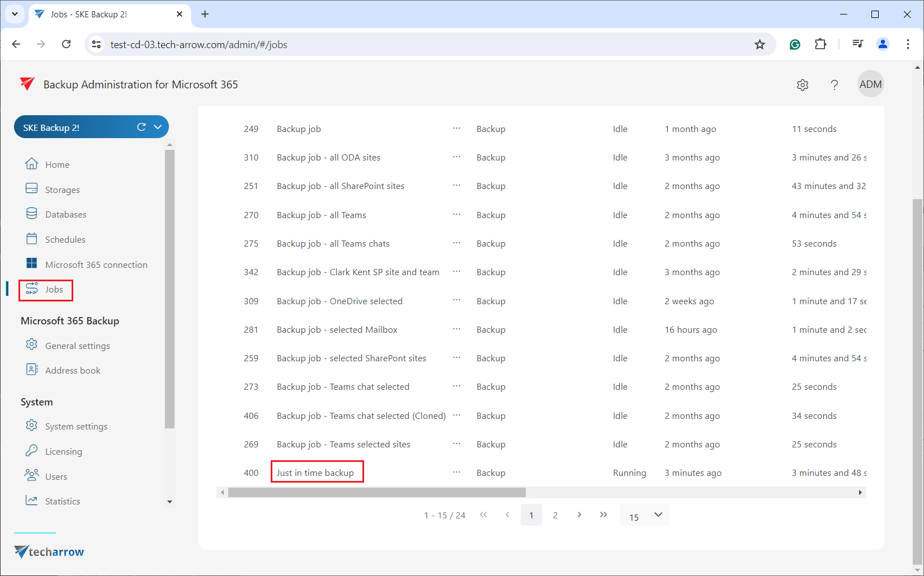Open Statistics in the sidebar

point(62,501)
